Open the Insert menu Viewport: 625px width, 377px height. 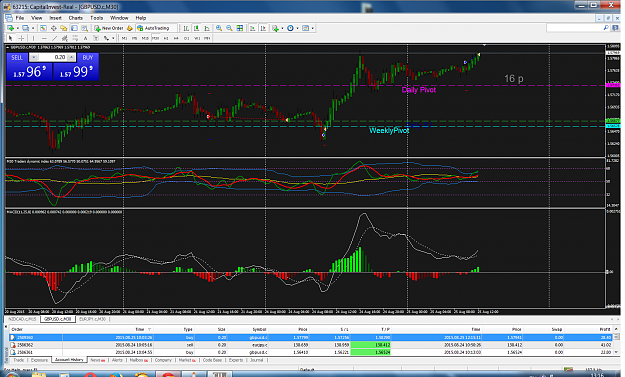click(55, 18)
